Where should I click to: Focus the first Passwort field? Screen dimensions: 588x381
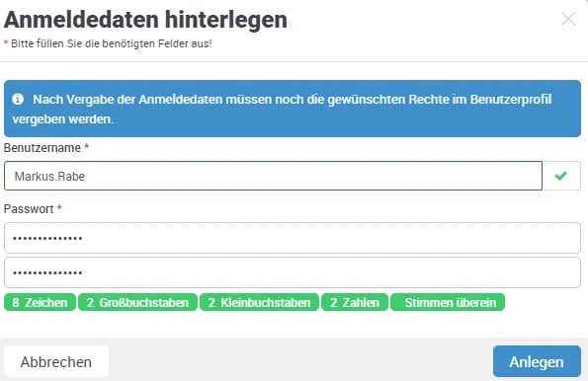[x=293, y=238]
